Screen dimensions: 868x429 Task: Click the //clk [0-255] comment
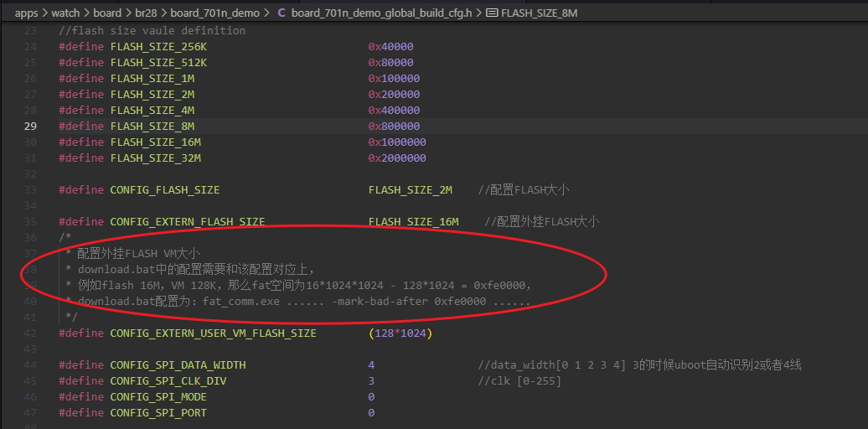[519, 381]
